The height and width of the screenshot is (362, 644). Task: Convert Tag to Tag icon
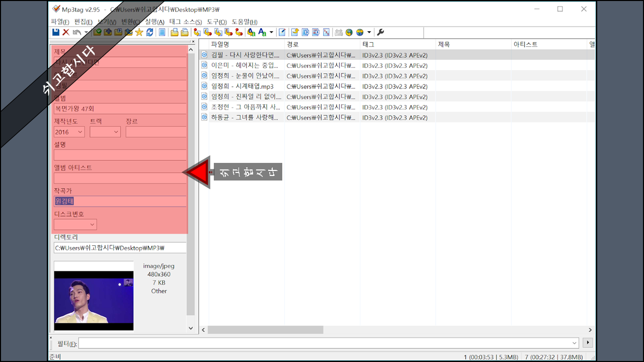238,32
